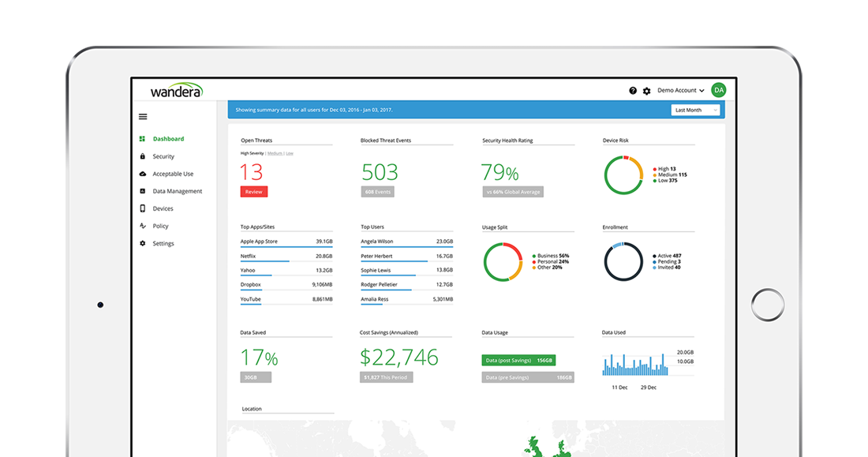Image resolution: width=868 pixels, height=457 pixels.
Task: Click the Devices phone icon
Action: [x=142, y=208]
